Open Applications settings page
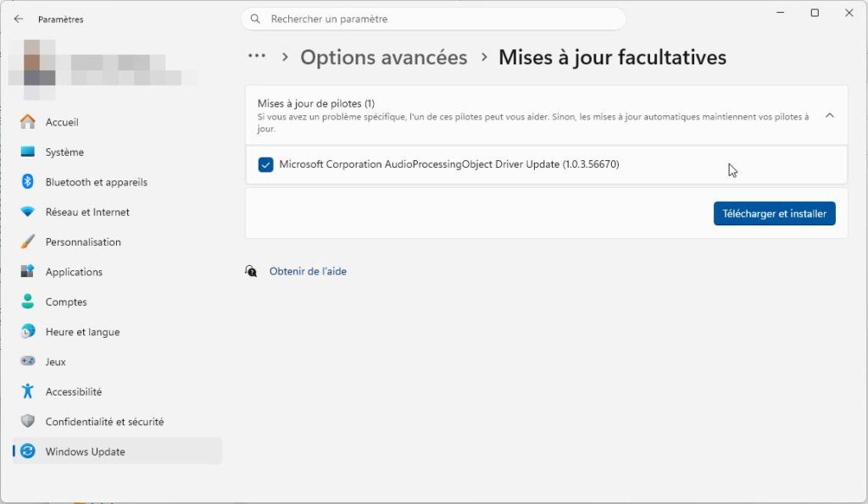This screenshot has width=868, height=504. (117, 272)
